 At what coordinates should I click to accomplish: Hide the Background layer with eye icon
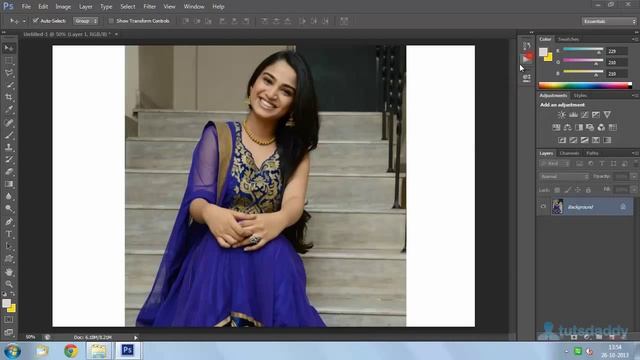[543, 207]
